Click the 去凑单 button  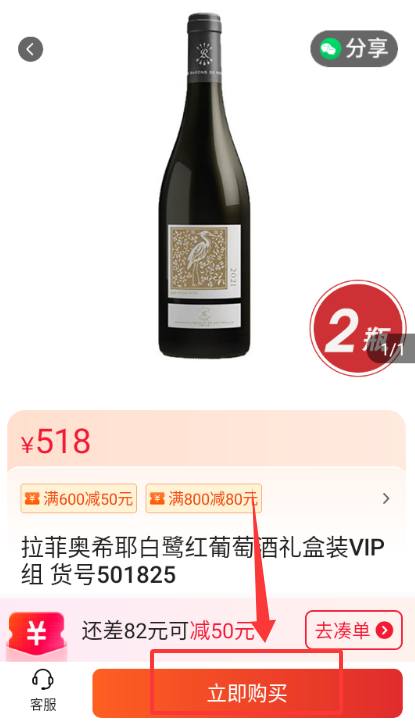pyautogui.click(x=354, y=630)
